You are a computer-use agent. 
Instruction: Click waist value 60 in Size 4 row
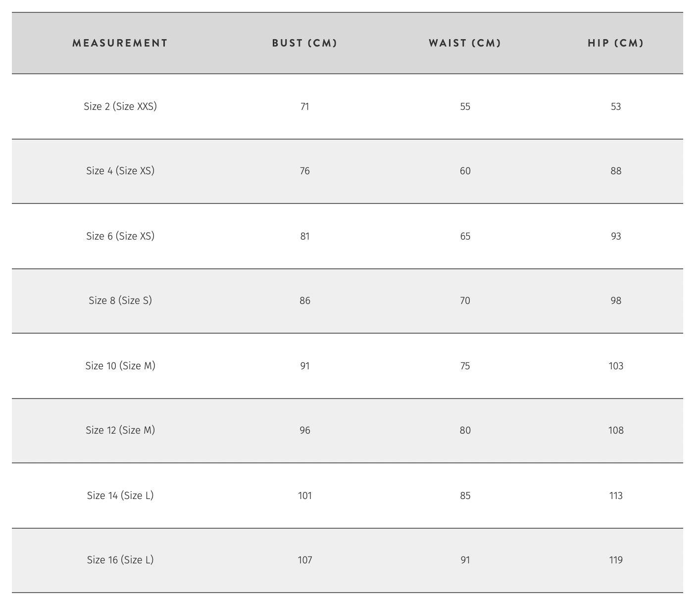465,171
